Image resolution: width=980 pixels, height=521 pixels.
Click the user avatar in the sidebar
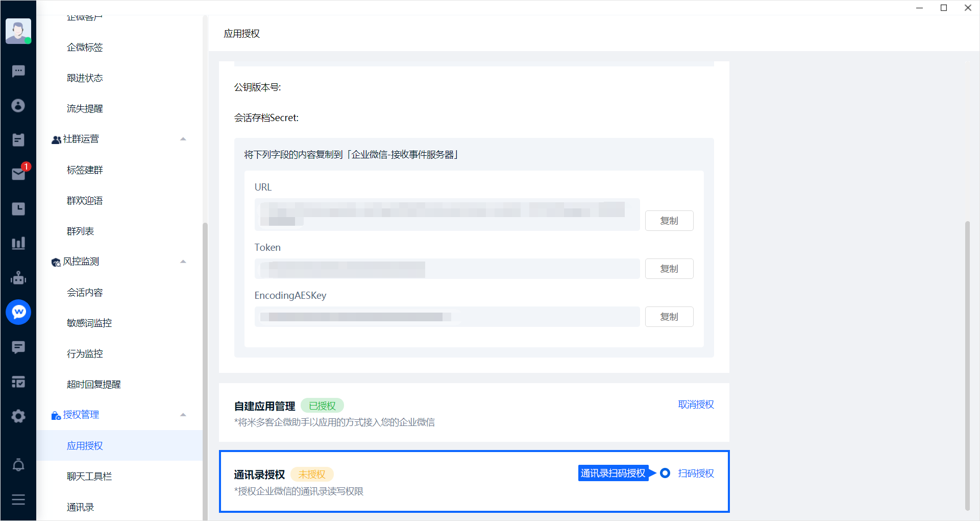(18, 31)
